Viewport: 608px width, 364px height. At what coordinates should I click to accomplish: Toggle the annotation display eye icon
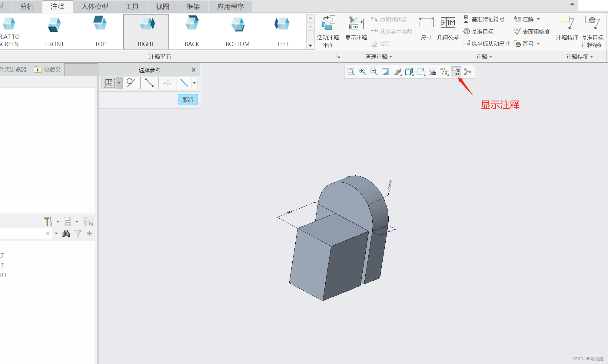[x=456, y=72]
